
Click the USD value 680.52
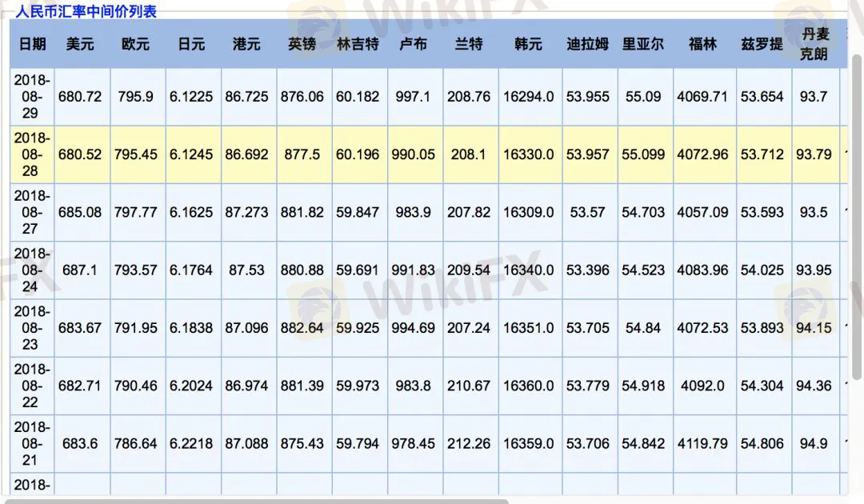(80, 154)
